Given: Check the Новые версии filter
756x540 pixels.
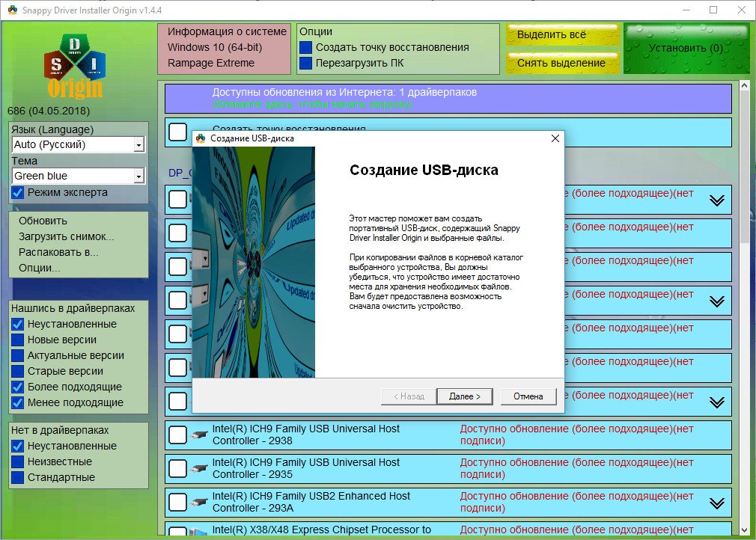Looking at the screenshot, I should [18, 340].
